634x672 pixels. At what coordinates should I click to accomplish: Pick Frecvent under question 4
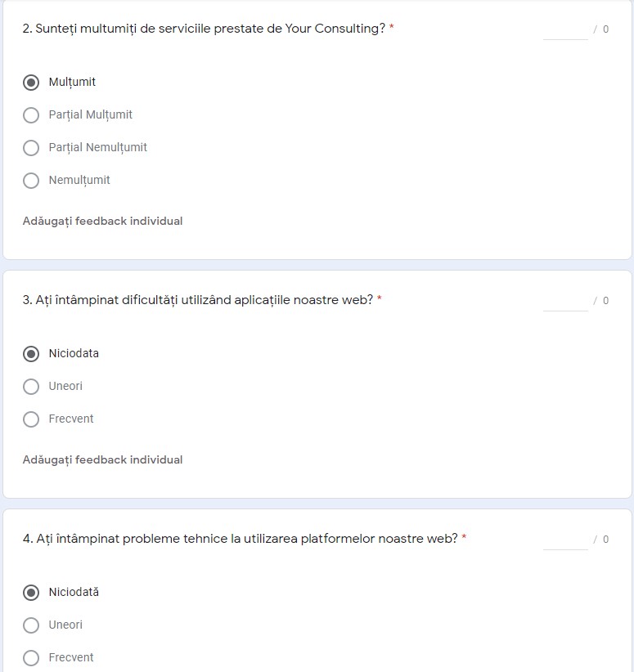[x=31, y=658]
